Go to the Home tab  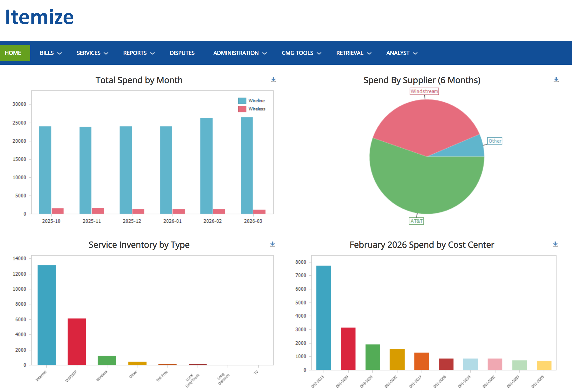coord(13,53)
